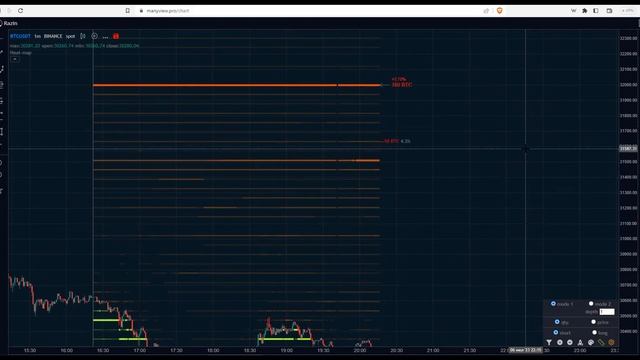Select the price radio button

(593, 322)
